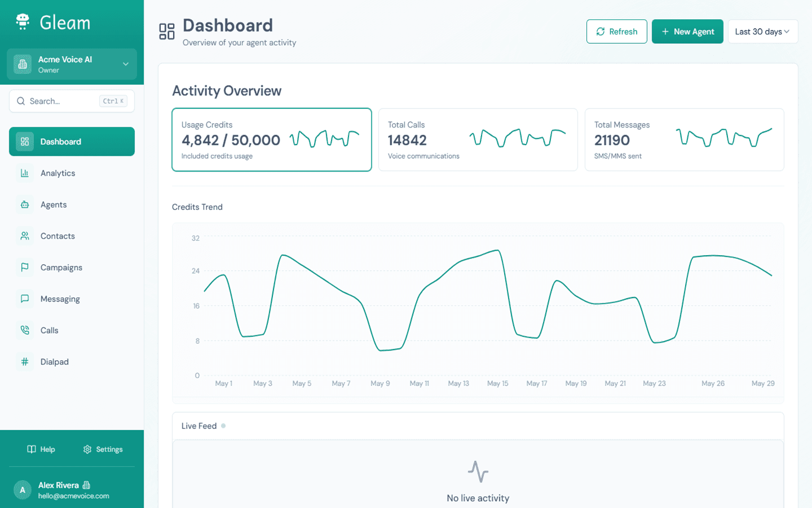Open Messaging from sidebar
The height and width of the screenshot is (508, 812).
coord(72,299)
